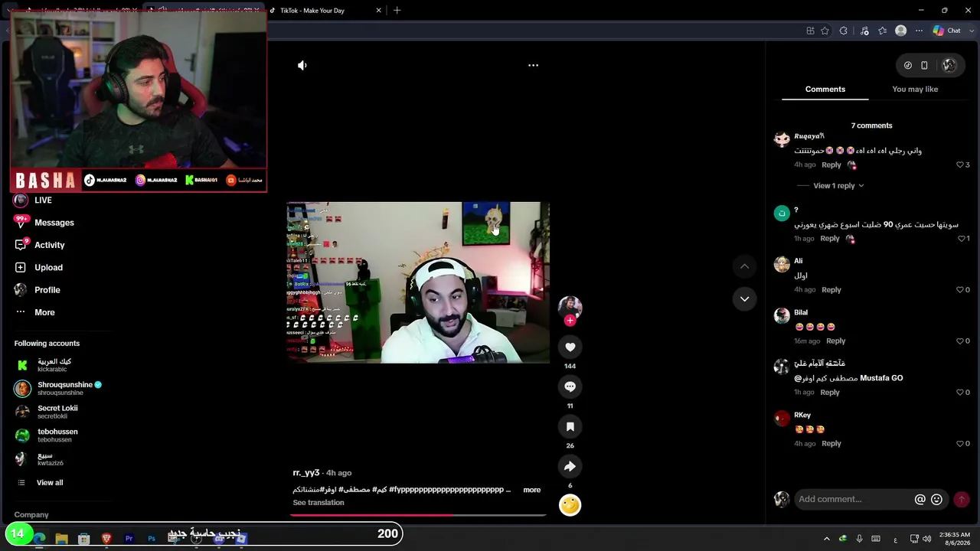This screenshot has height=551, width=980.
Task: Expand More in the TikTok sidebar
Action: point(34,312)
